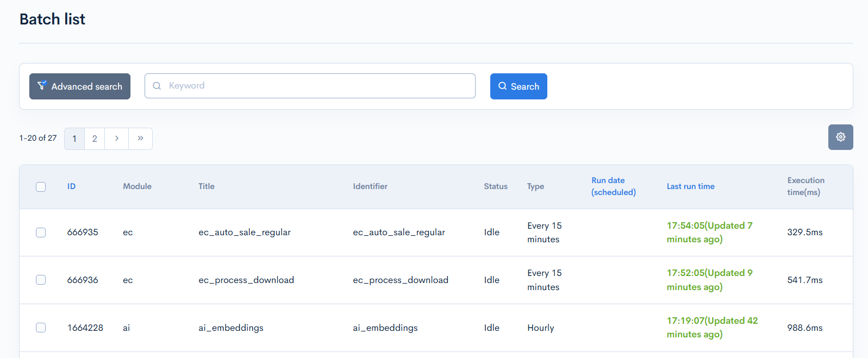Go to next page arrow

pos(117,139)
